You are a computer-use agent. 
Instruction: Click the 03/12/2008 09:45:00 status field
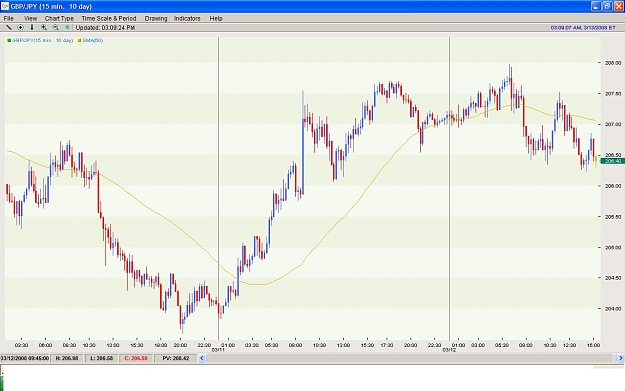tap(25, 358)
